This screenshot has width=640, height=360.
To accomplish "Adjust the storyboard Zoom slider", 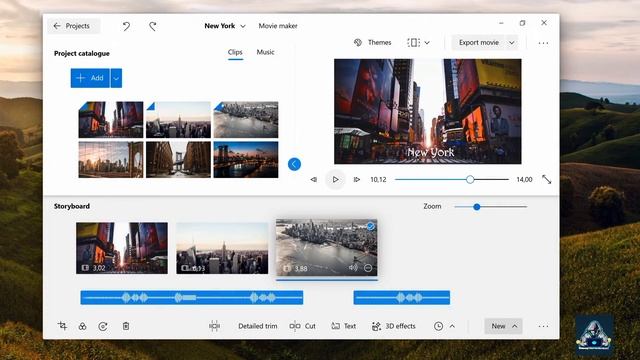I will tap(490, 207).
